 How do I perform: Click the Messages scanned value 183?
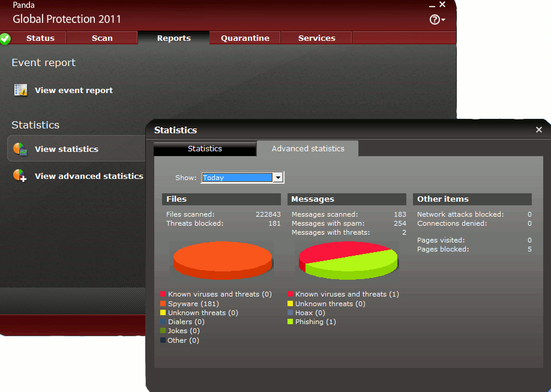click(x=400, y=214)
